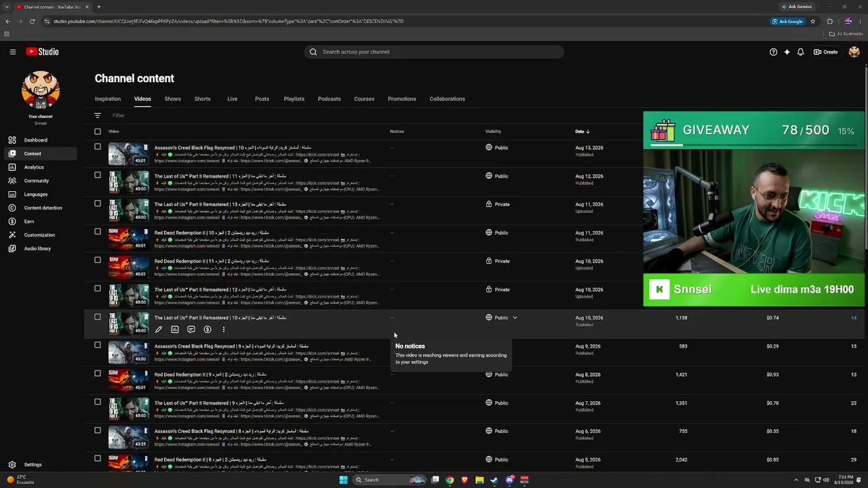This screenshot has height=488, width=868.
Task: Switch to the Live tab
Action: coord(233,99)
